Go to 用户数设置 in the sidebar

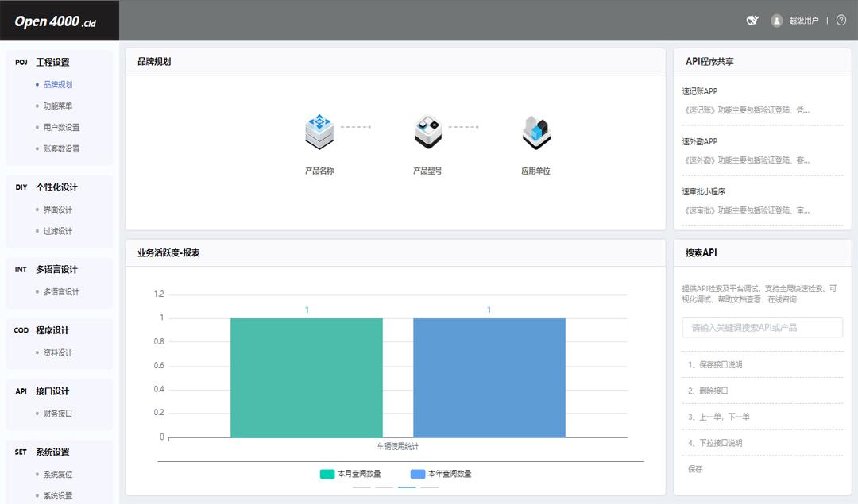tap(62, 127)
